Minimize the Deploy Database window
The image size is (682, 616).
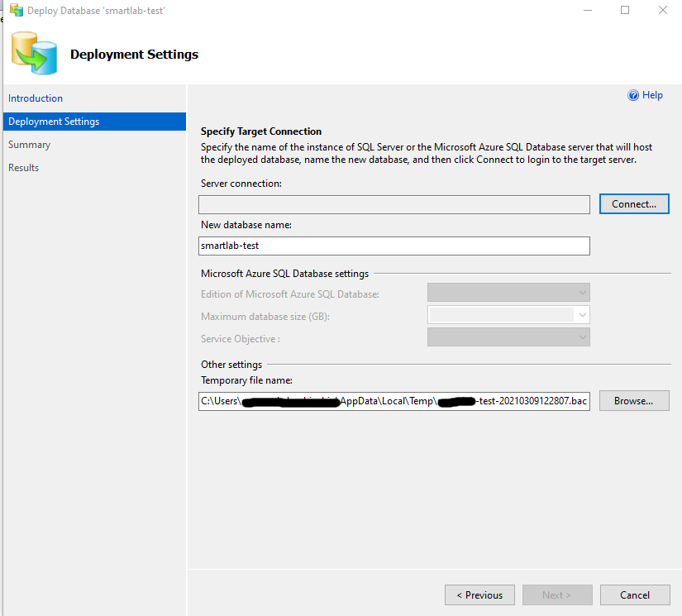tap(587, 10)
